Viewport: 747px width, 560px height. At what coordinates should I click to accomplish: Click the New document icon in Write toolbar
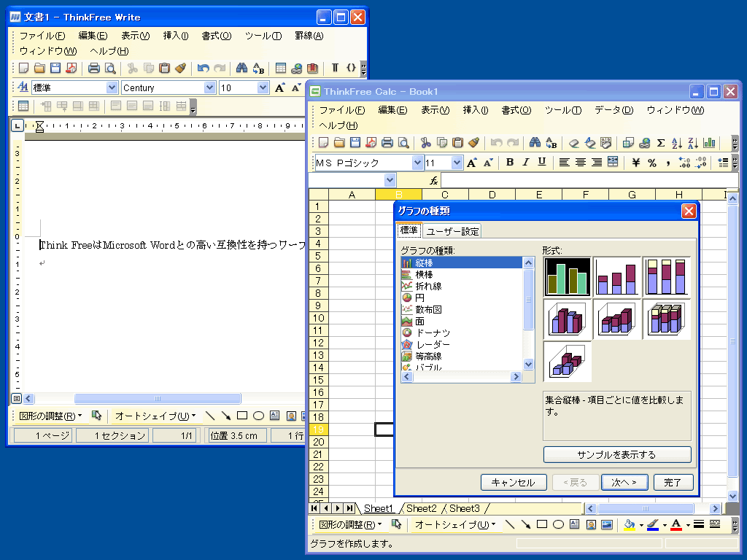pyautogui.click(x=23, y=68)
